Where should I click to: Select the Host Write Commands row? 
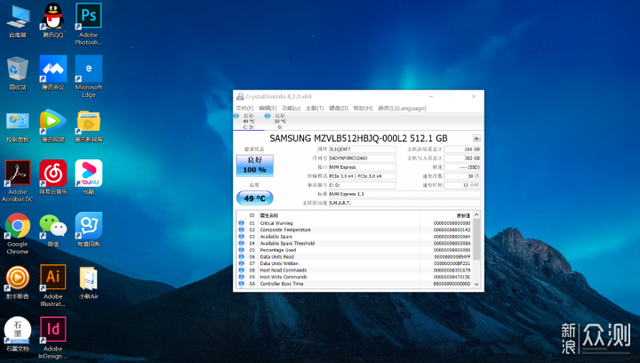point(354,277)
